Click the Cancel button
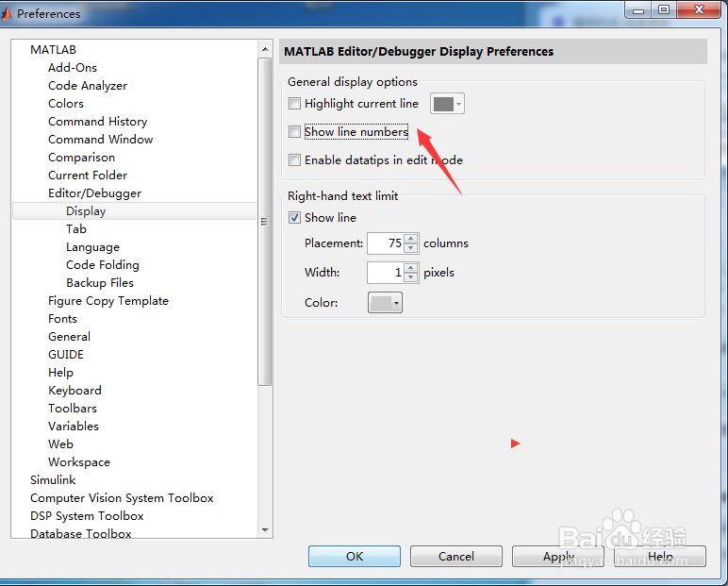 pos(455,556)
